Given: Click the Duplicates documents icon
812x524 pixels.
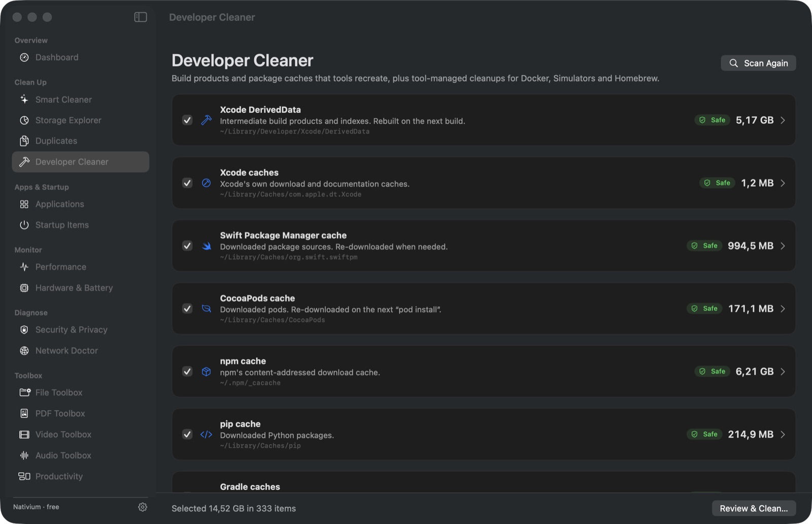Looking at the screenshot, I should click(x=24, y=141).
